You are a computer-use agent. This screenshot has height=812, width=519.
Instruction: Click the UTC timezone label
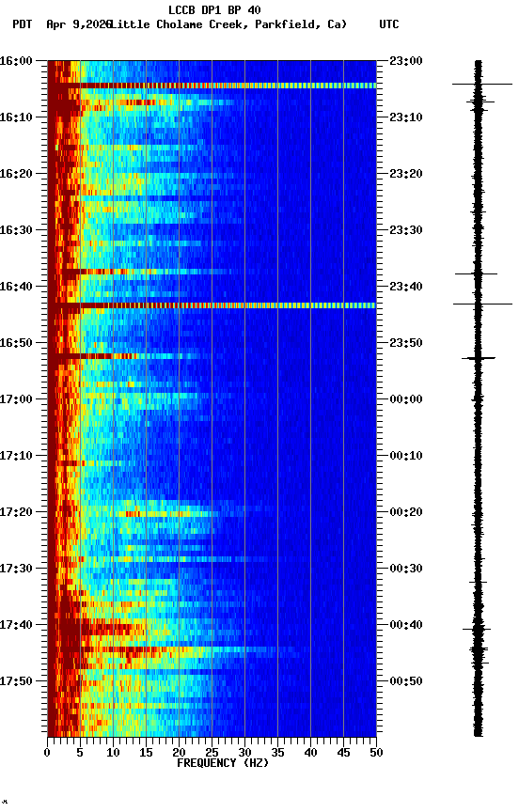pos(389,24)
